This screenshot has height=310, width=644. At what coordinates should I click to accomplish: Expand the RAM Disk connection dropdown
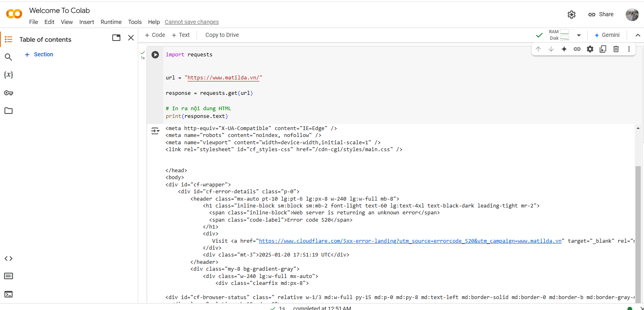[x=579, y=35]
